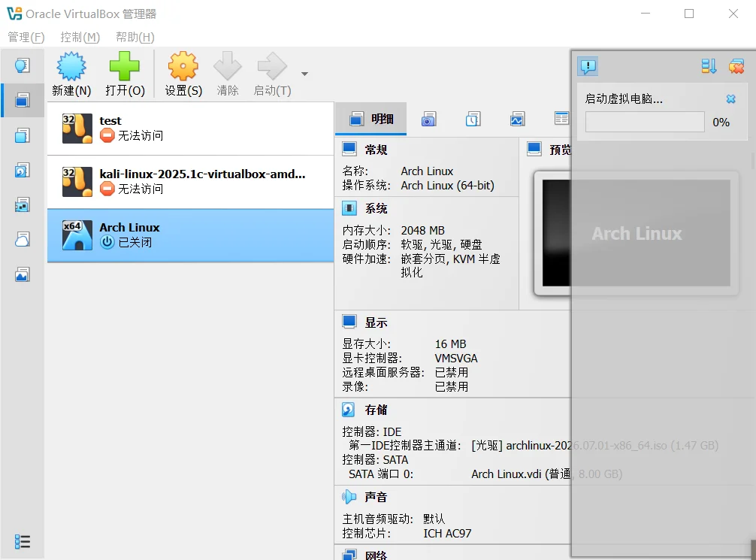Image resolution: width=756 pixels, height=560 pixels.
Task: Click the Arch Linux (64-bit) operating system value
Action: tap(447, 185)
